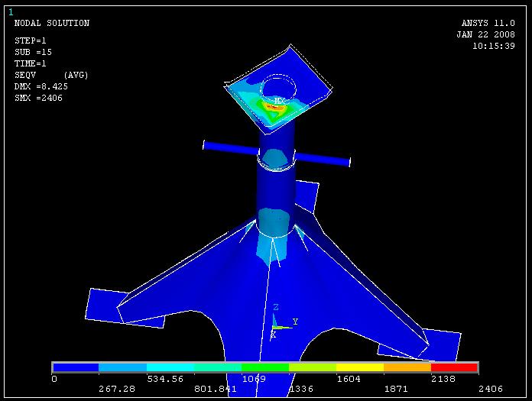Click the 'SUB =15' label
The image size is (532, 401).
coord(33,52)
